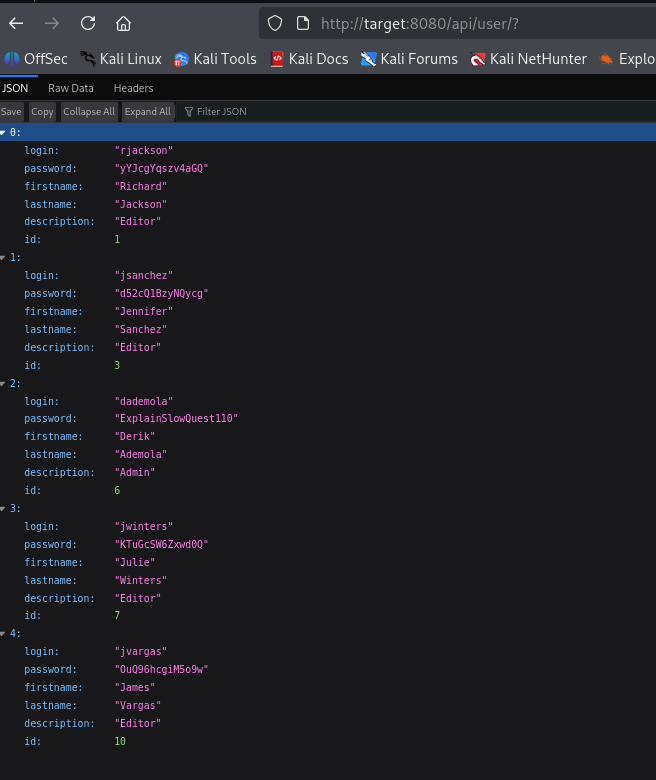Open the Kali Linux bookmark
This screenshot has width=656, height=780.
(121, 59)
